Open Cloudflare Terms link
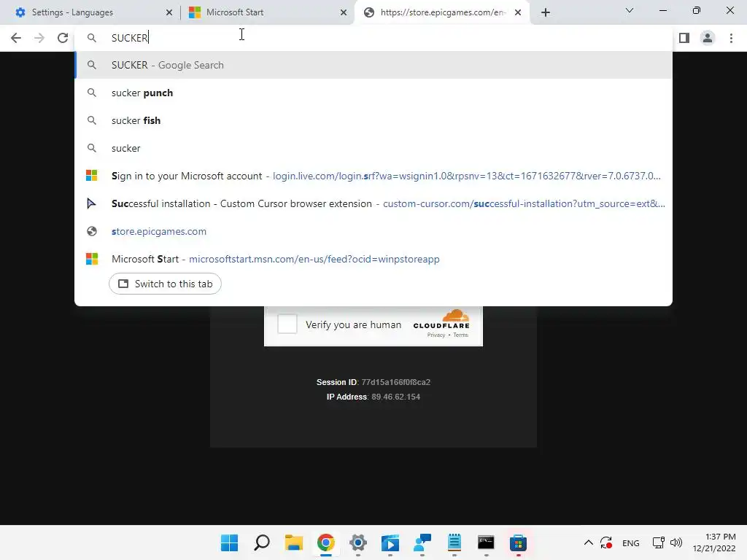Image resolution: width=747 pixels, height=560 pixels. pyautogui.click(x=461, y=335)
